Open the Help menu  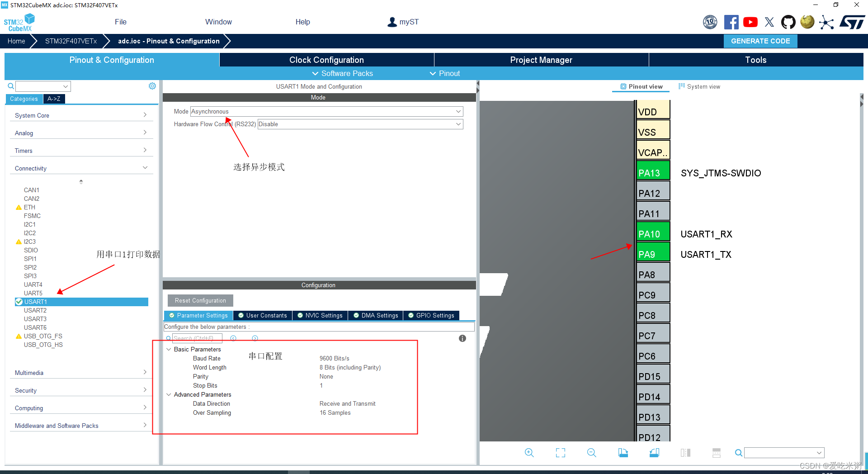[302, 22]
